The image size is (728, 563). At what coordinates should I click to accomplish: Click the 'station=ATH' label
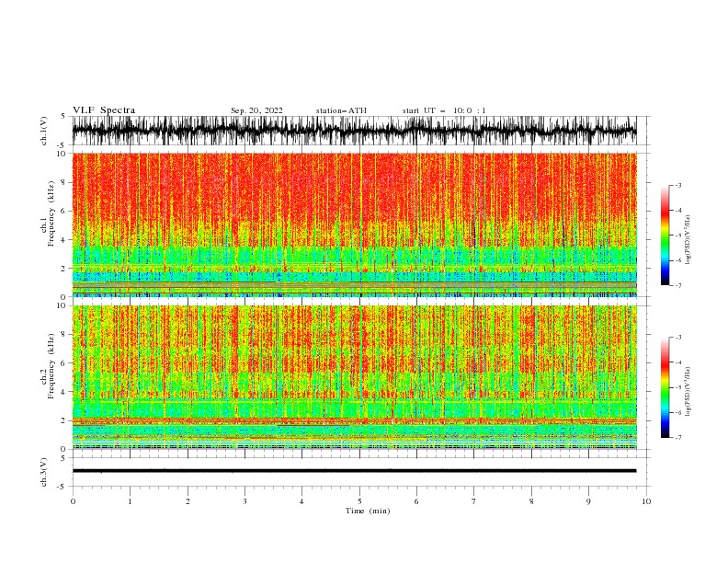pyautogui.click(x=341, y=110)
